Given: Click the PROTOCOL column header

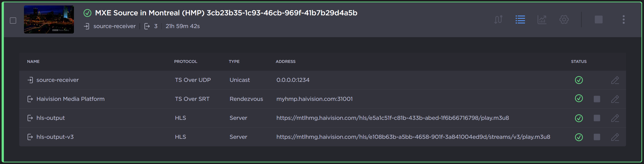Looking at the screenshot, I should point(186,62).
